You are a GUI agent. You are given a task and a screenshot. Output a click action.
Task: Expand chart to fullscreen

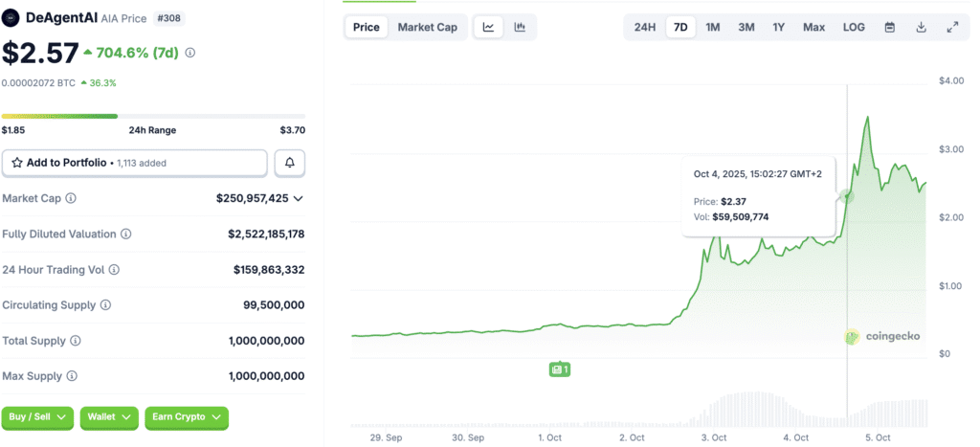tap(952, 27)
